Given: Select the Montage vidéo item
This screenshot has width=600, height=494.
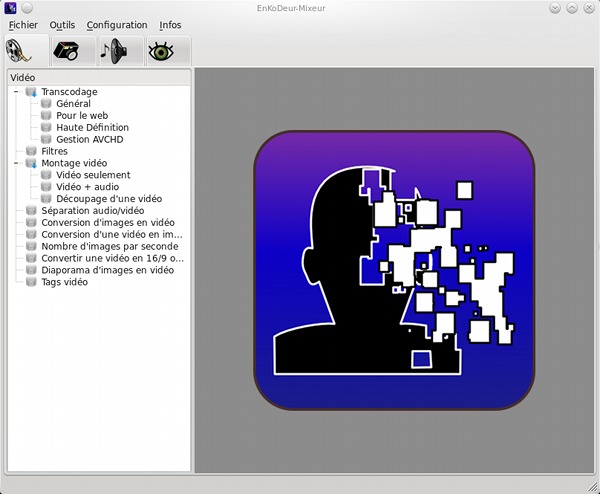Looking at the screenshot, I should click(x=74, y=163).
